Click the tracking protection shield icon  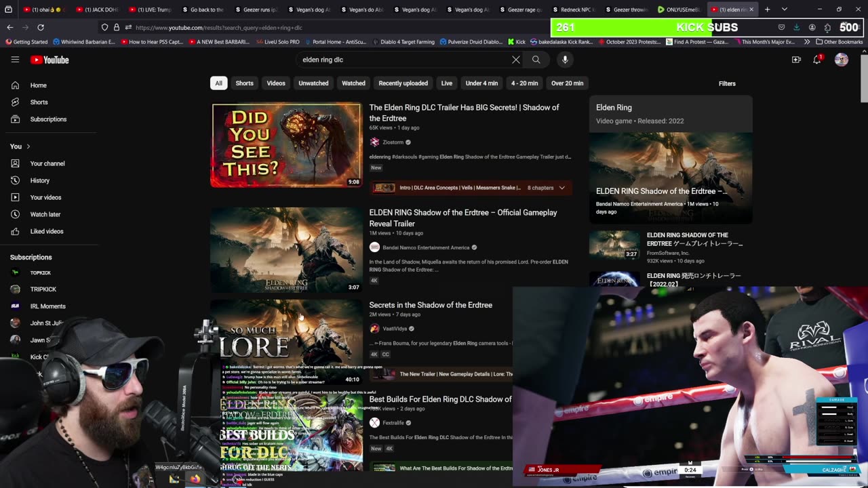[x=104, y=27]
